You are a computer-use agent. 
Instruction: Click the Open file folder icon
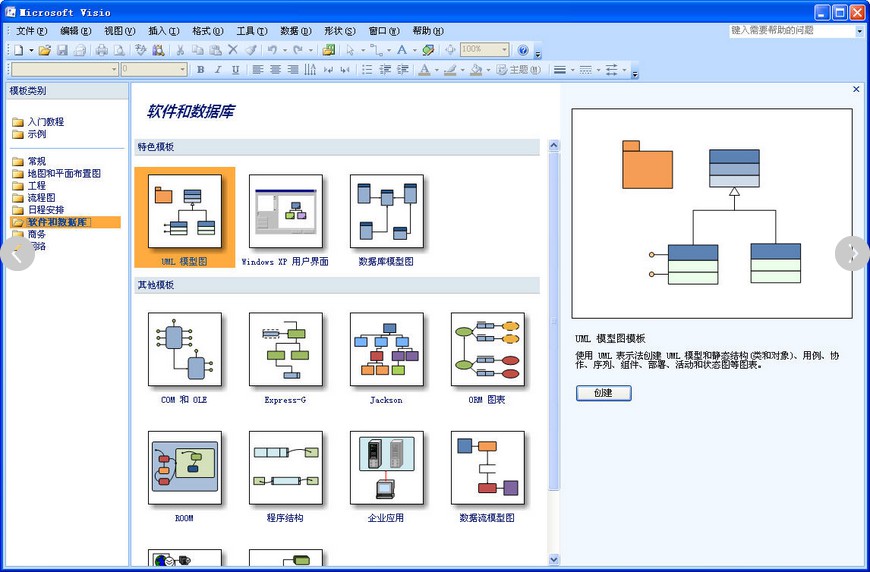[x=44, y=50]
